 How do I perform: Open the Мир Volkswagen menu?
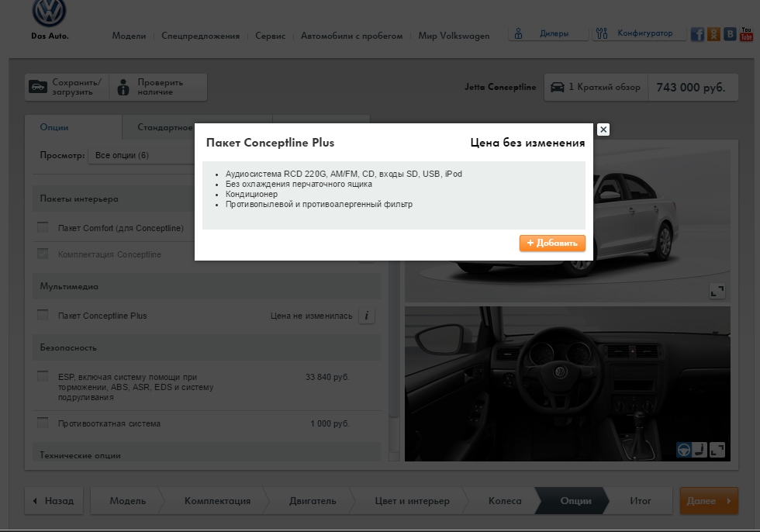[x=454, y=36]
